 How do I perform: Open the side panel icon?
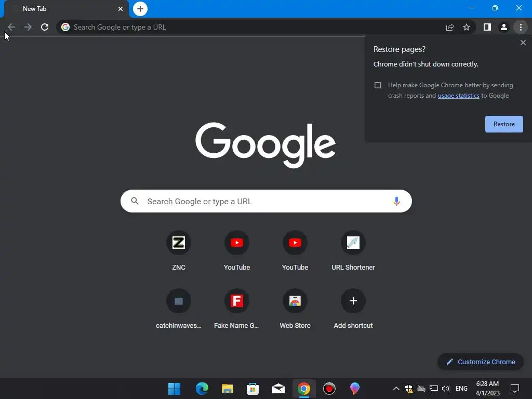(x=487, y=27)
